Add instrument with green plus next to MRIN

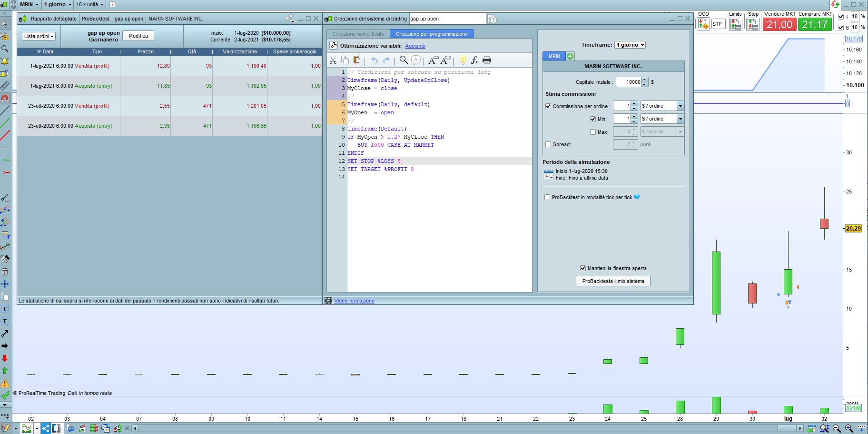570,56
